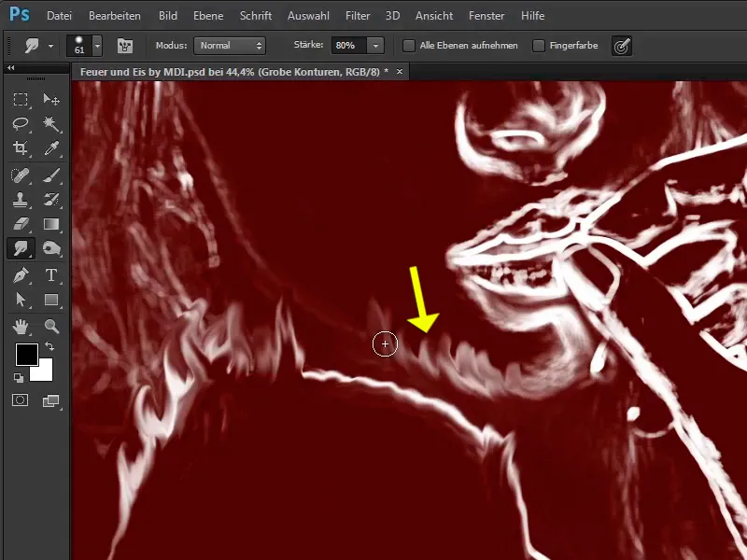Select the Rectangle shape tool
Screen dimensions: 747x560
(51, 299)
